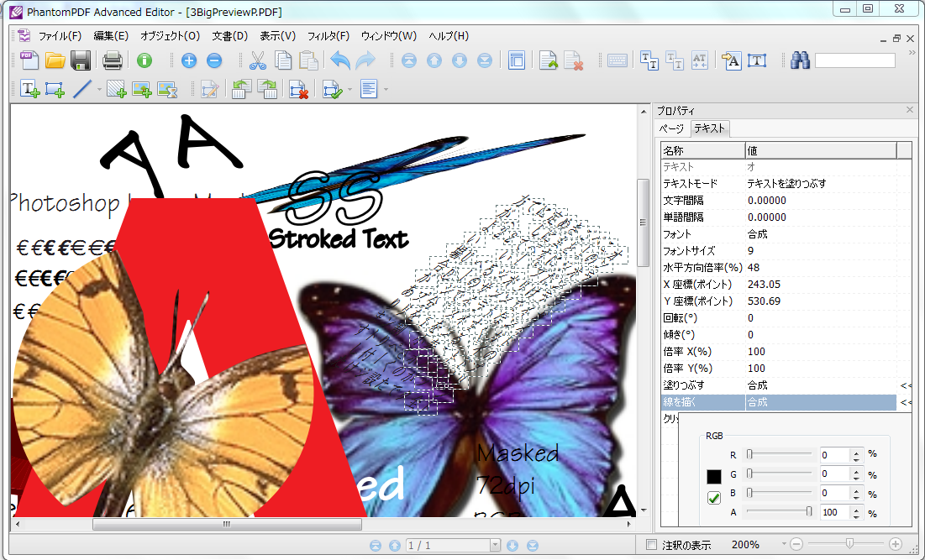Save the document with the floppy disk icon
This screenshot has width=925, height=560.
(81, 60)
